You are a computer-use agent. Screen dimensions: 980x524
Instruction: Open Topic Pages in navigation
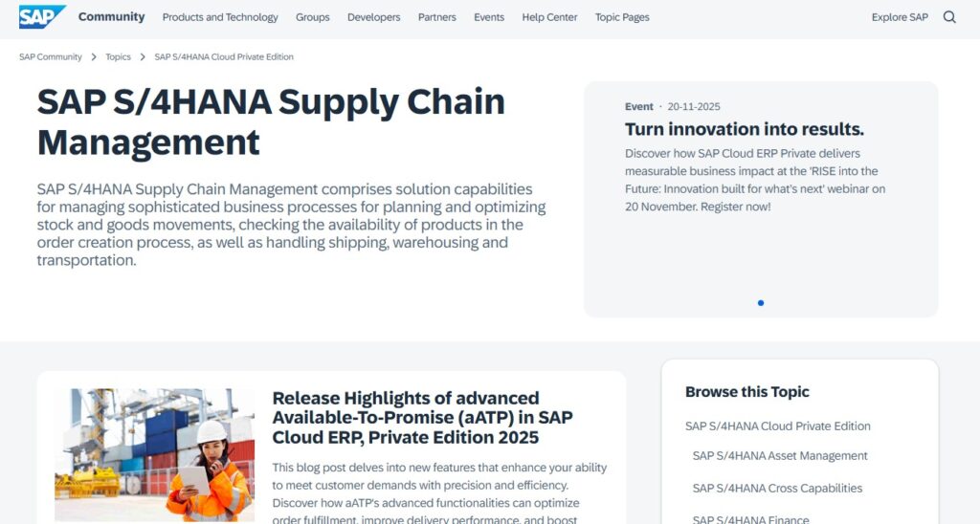[x=622, y=17]
